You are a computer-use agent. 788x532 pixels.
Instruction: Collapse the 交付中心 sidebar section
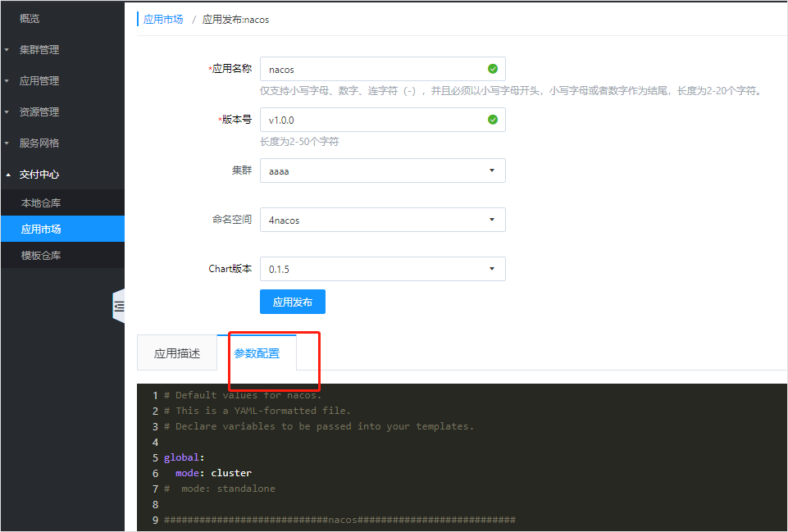click(x=38, y=174)
